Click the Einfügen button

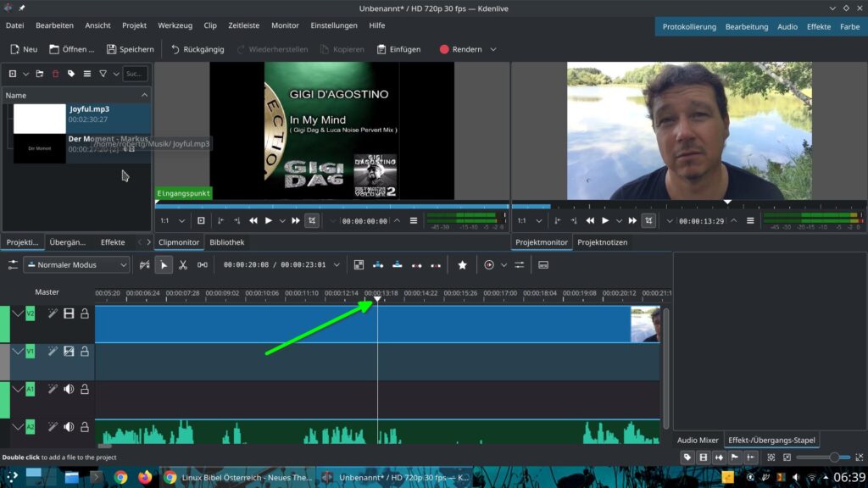pos(399,49)
